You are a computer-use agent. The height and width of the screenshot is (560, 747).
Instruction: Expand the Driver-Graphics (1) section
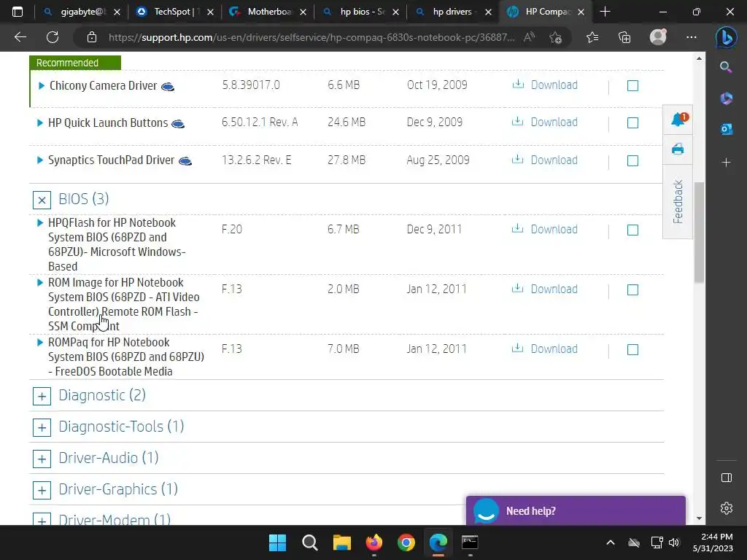point(42,491)
